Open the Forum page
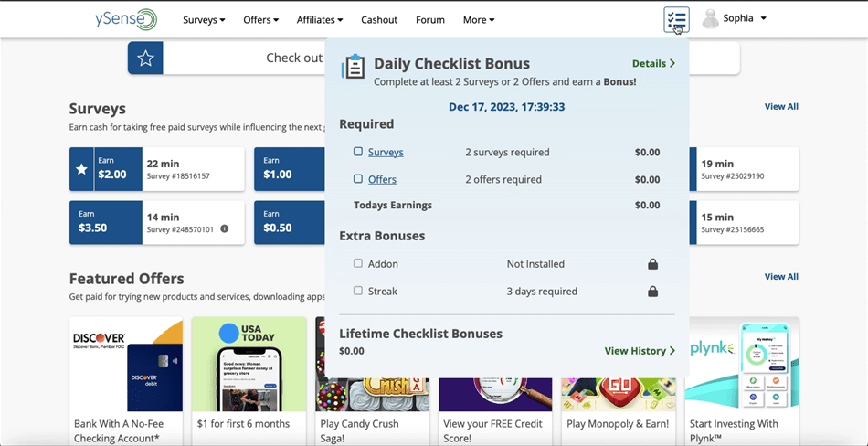Image resolution: width=868 pixels, height=446 pixels. point(430,20)
